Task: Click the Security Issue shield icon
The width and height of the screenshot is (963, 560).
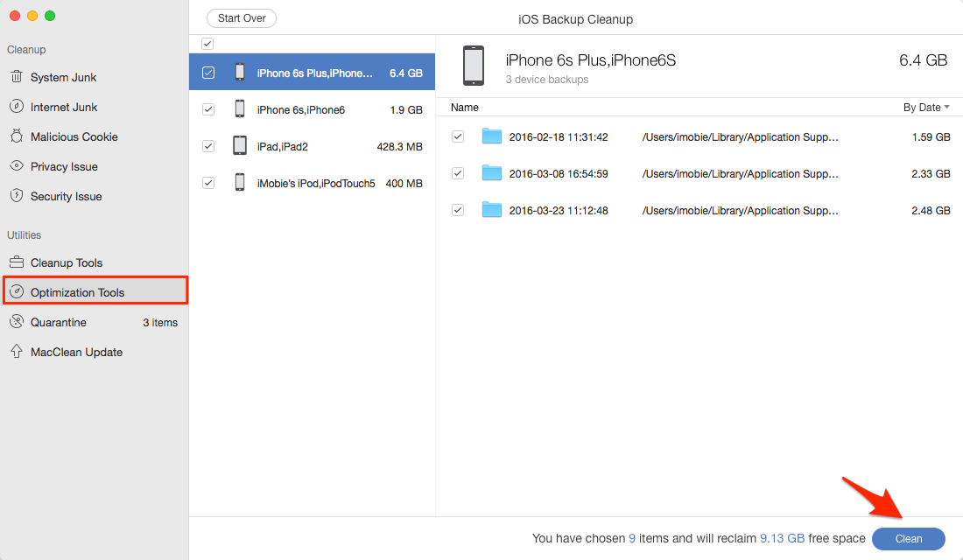Action: tap(17, 196)
